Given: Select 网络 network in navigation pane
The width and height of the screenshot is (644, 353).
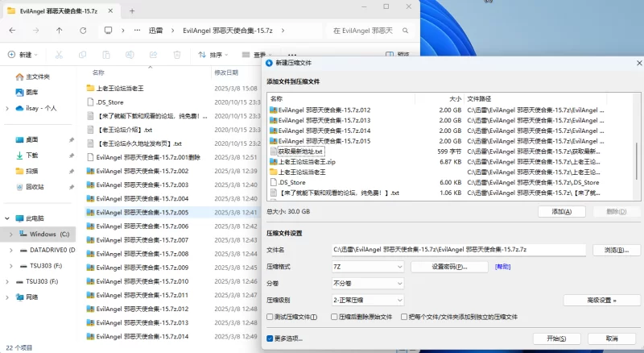Looking at the screenshot, I should pyautogui.click(x=27, y=297).
